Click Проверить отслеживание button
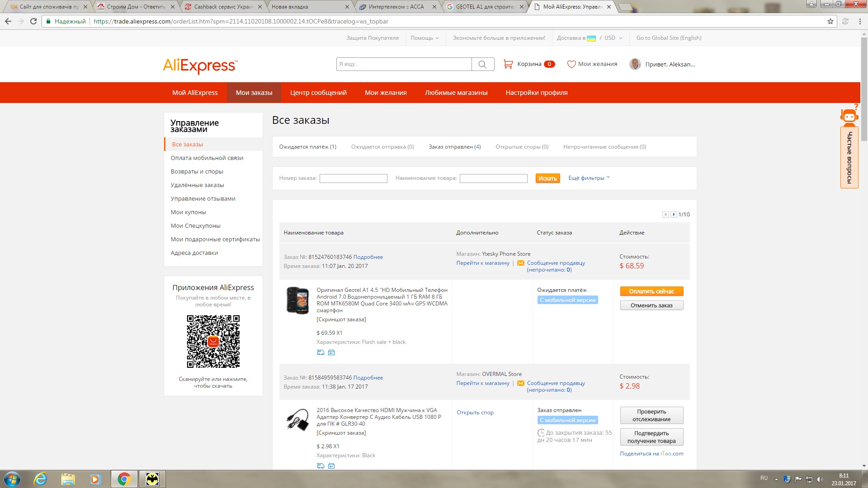The width and height of the screenshot is (868, 488). coord(651,415)
